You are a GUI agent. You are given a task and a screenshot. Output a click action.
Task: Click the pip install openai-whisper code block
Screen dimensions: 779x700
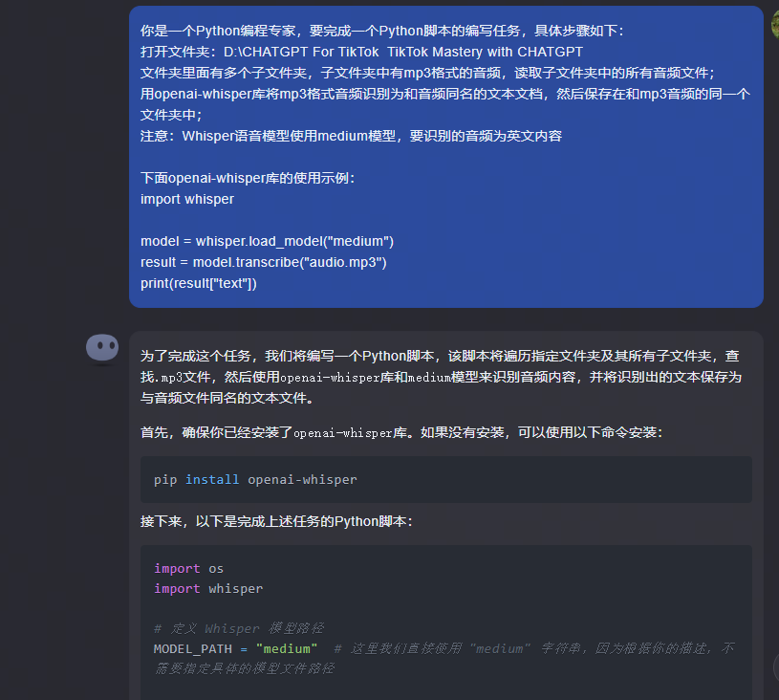click(x=445, y=479)
